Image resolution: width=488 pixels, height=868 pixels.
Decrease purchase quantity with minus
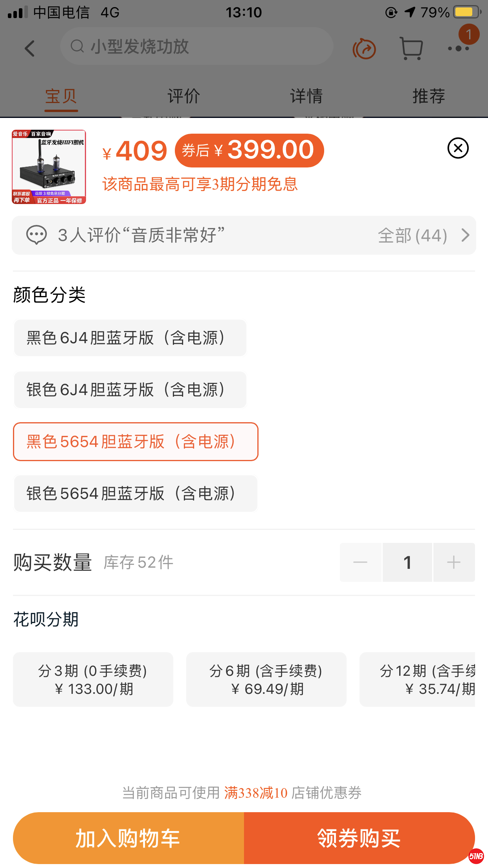click(x=360, y=562)
